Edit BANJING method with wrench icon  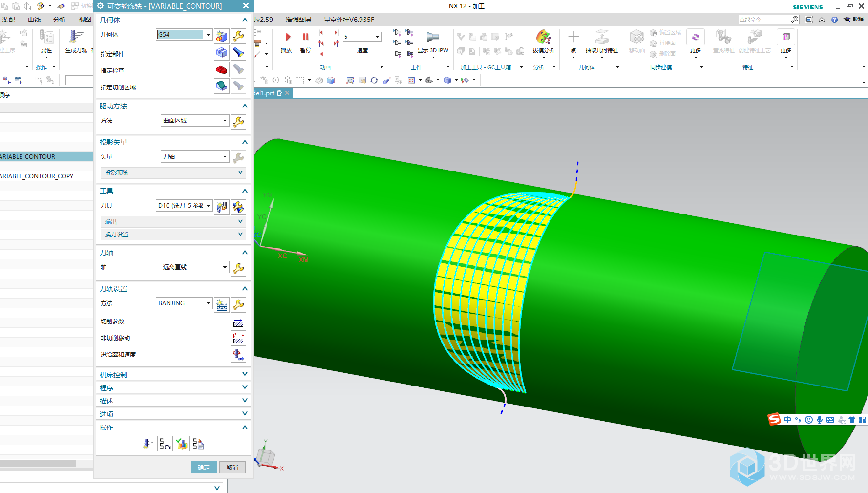click(x=238, y=304)
